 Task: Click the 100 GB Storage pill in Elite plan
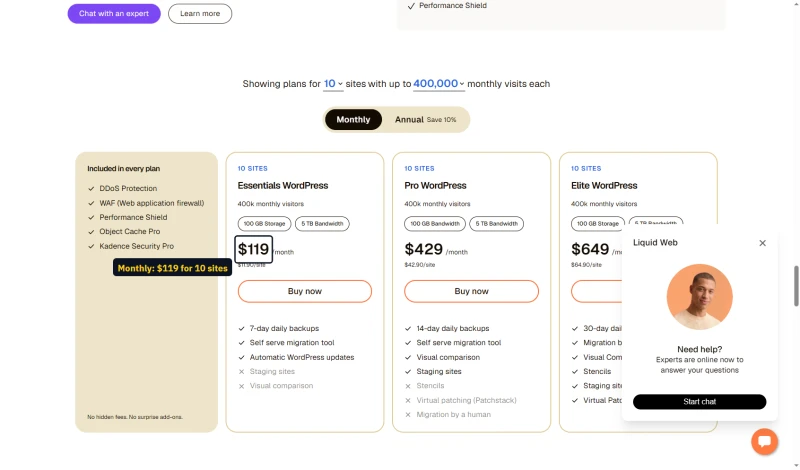pos(597,224)
